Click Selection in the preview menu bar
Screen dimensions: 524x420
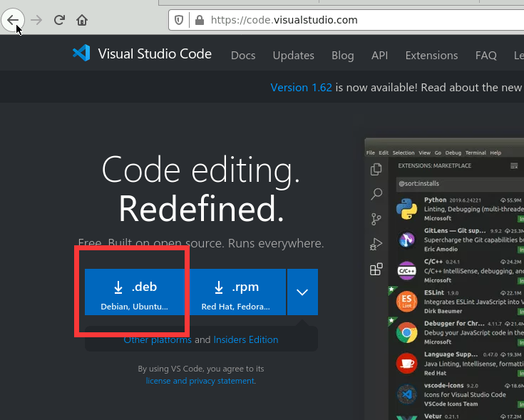(x=404, y=153)
